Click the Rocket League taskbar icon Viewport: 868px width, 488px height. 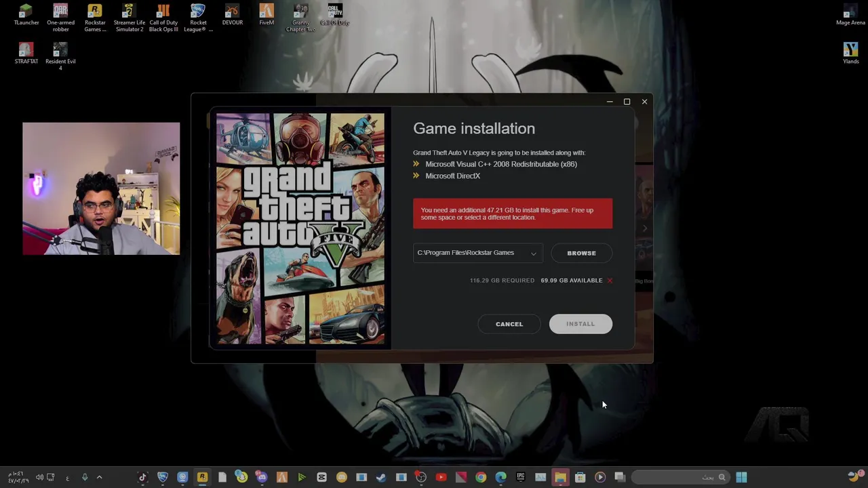(x=163, y=477)
